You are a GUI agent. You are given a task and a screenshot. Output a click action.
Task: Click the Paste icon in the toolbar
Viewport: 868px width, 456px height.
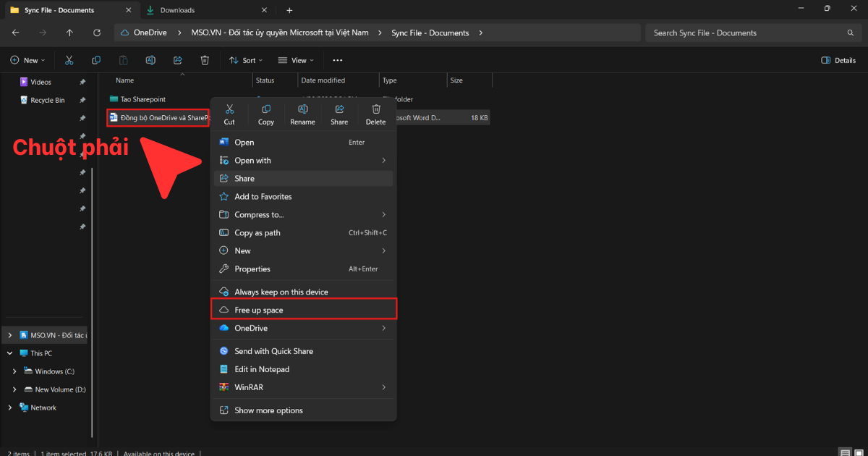[124, 60]
